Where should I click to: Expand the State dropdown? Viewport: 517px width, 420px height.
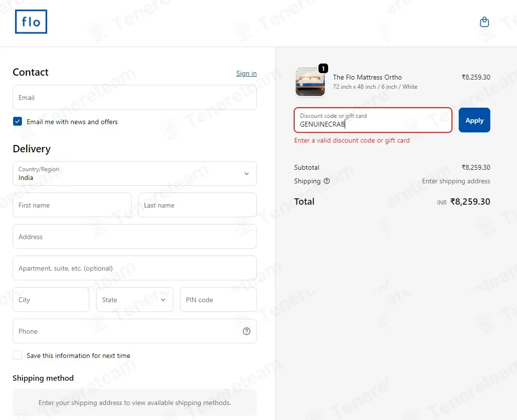pos(134,300)
